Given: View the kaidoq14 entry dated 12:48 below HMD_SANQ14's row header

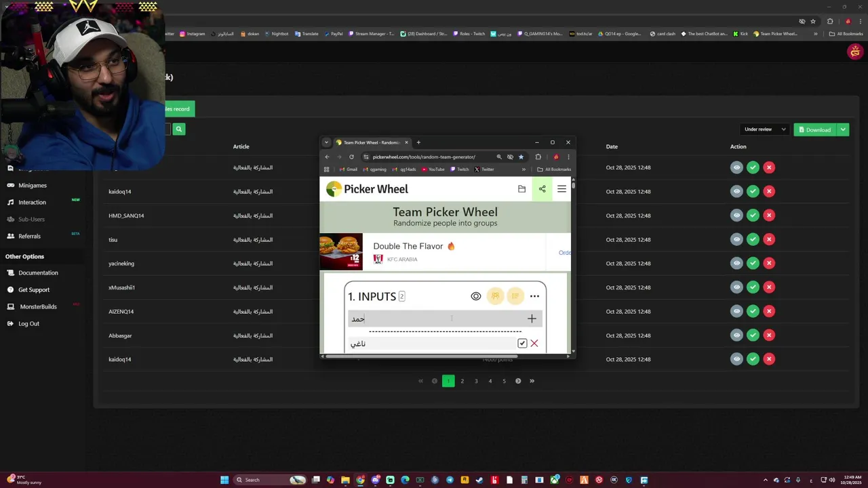Looking at the screenshot, I should (x=736, y=359).
